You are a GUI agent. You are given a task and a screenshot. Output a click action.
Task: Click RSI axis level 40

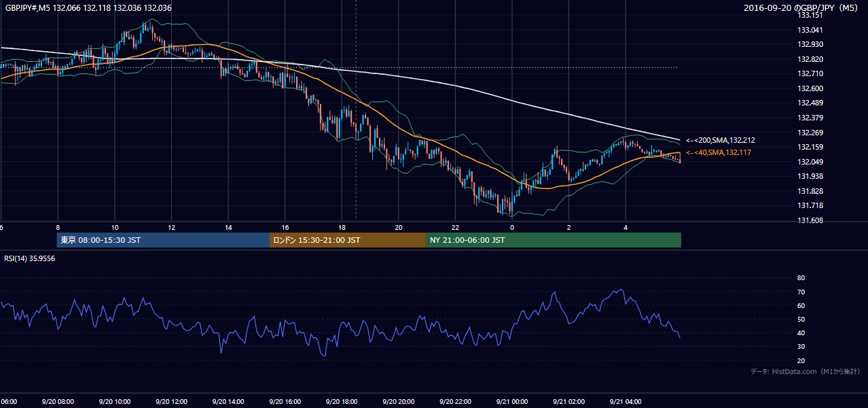[801, 333]
